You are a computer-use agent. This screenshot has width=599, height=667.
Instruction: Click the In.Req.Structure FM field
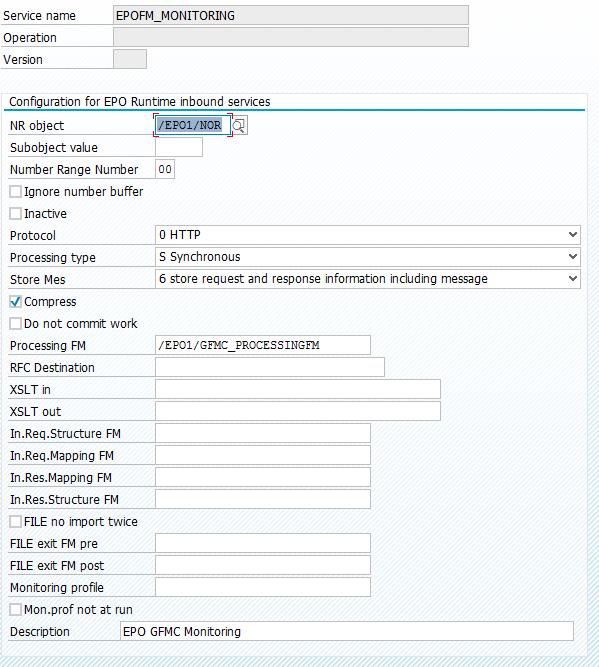263,433
